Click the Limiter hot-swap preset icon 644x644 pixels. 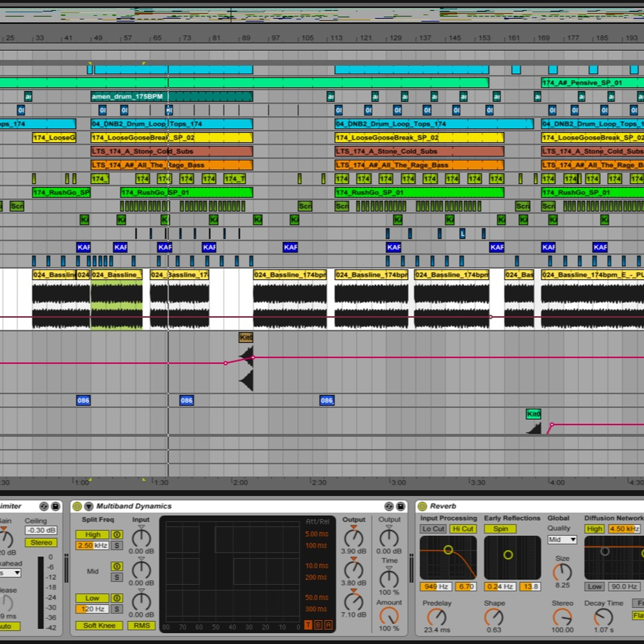(x=44, y=506)
